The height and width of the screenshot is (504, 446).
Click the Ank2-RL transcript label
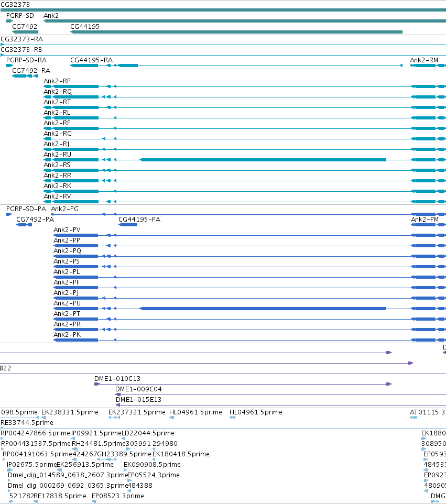(57, 113)
